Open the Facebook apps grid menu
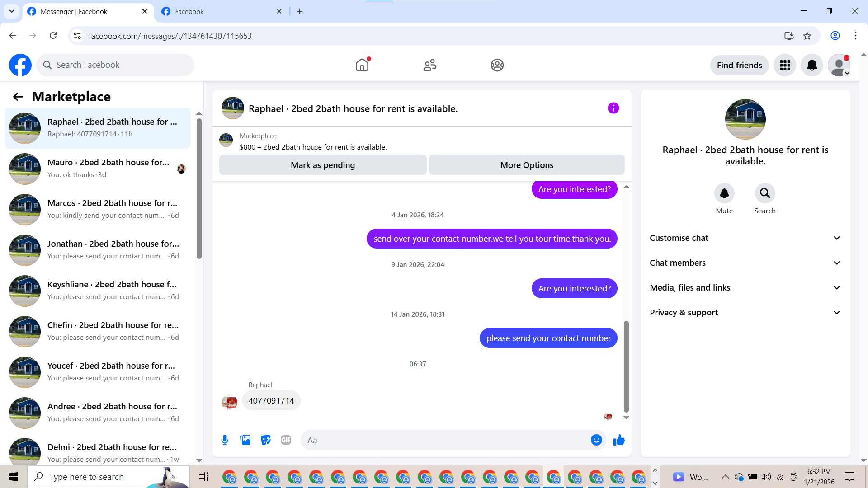868x488 pixels. [785, 65]
